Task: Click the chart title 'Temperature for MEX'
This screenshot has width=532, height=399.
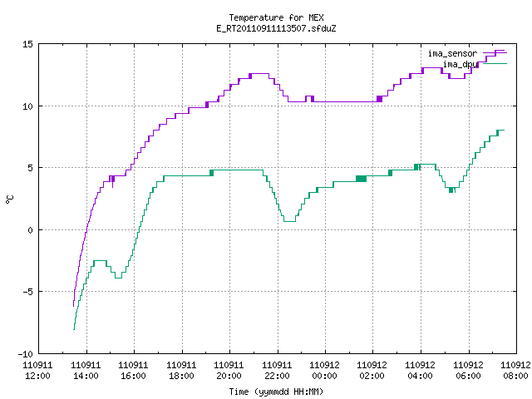Action: pos(276,17)
